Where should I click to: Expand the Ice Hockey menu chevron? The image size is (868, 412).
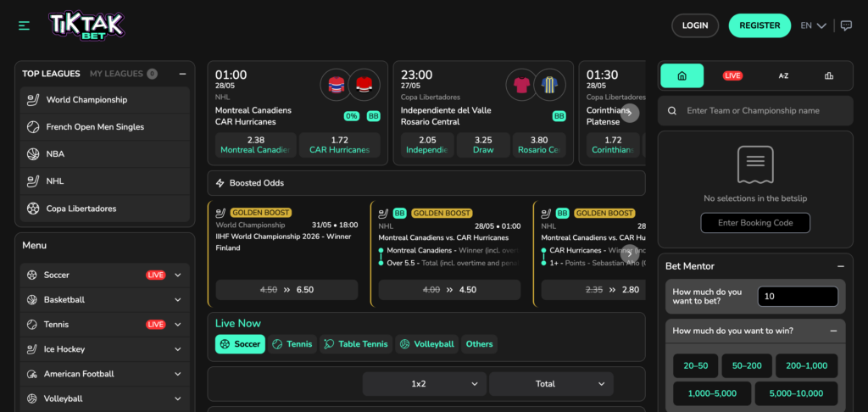(x=178, y=349)
